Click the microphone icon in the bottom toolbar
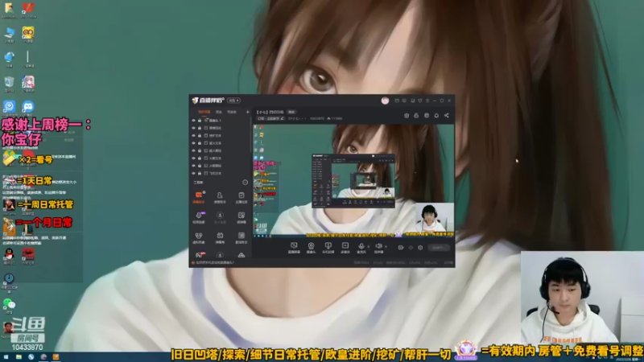 pyautogui.click(x=361, y=247)
